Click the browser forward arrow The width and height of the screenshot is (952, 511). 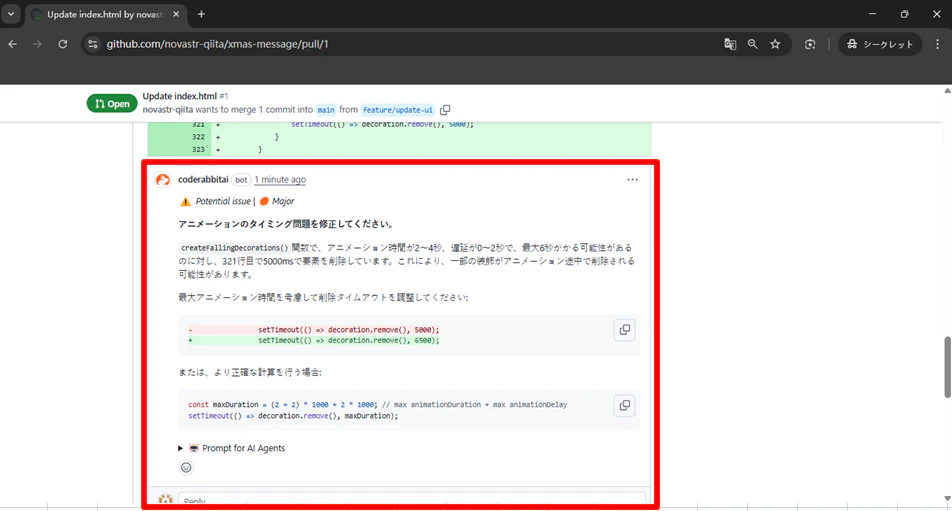coord(38,44)
